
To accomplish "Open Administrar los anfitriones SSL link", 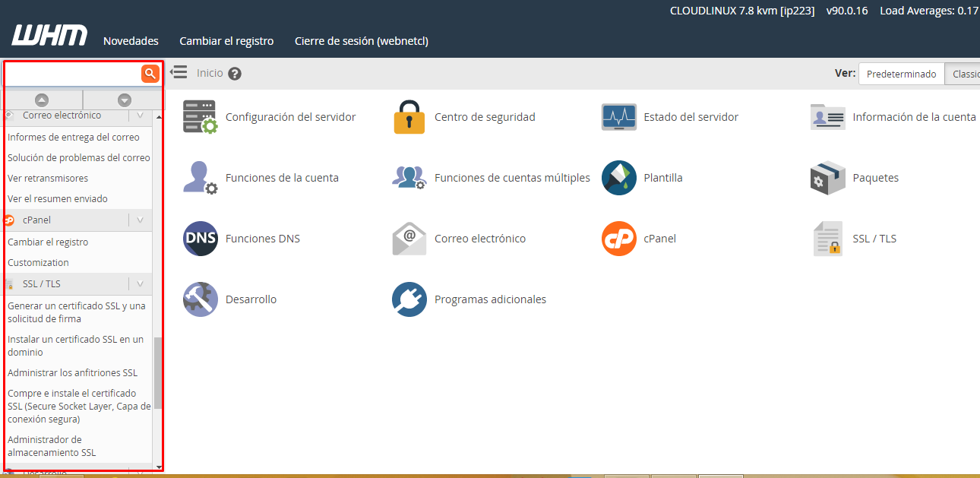I will (72, 373).
